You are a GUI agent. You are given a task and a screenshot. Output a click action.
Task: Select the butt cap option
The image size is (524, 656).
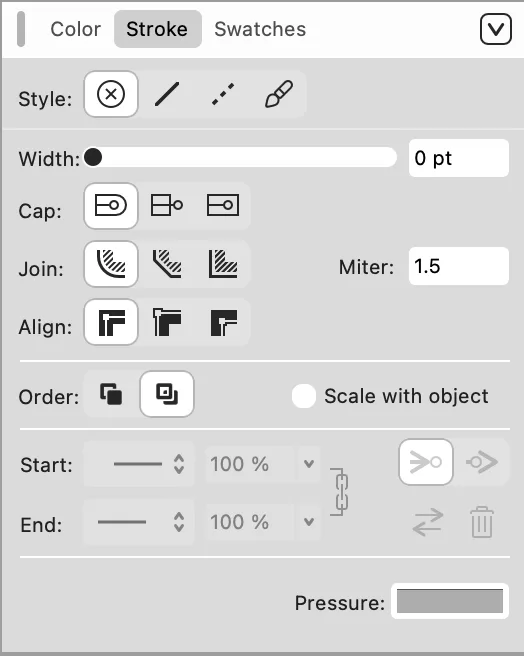click(167, 205)
